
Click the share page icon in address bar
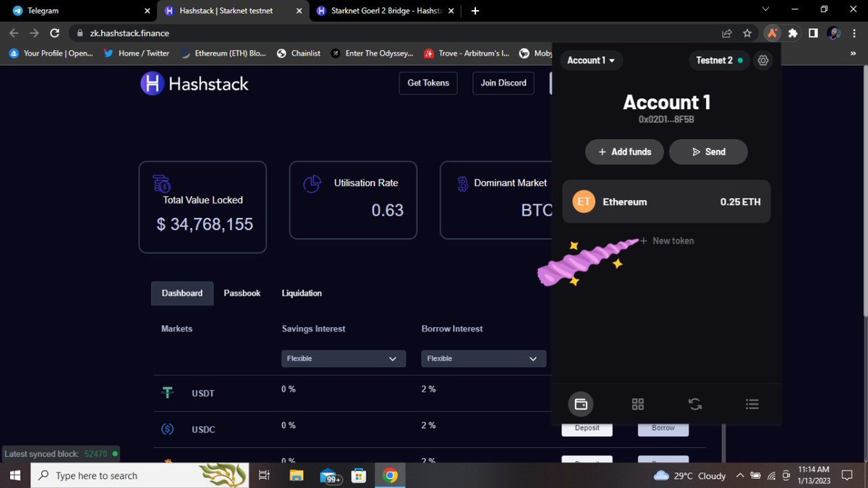click(727, 33)
